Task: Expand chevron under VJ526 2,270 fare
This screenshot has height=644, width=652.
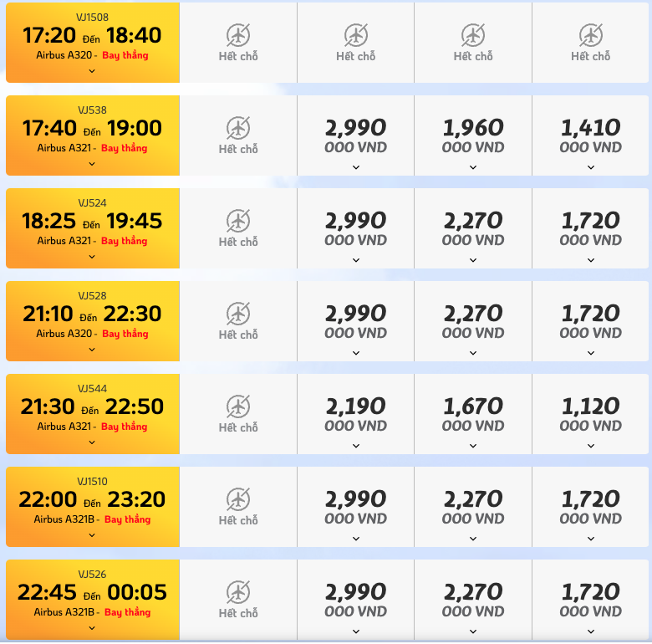Action: click(473, 631)
